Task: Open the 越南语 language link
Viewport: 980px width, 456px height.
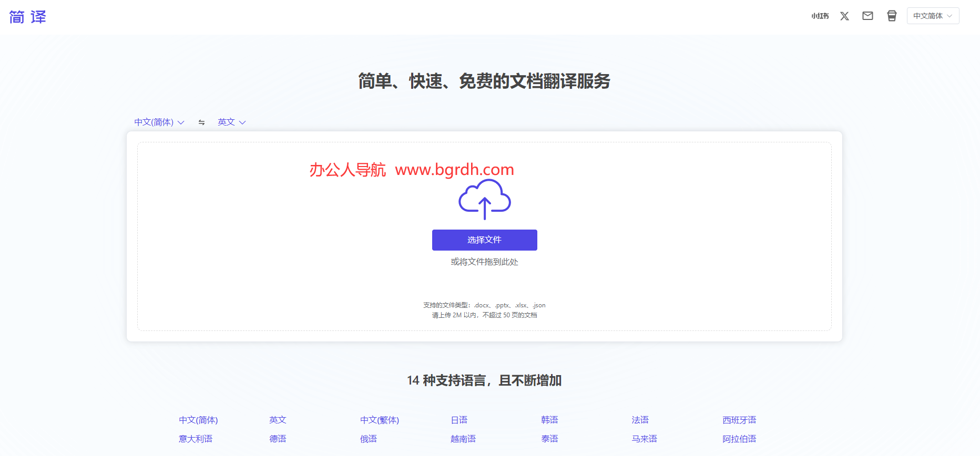Action: point(463,439)
